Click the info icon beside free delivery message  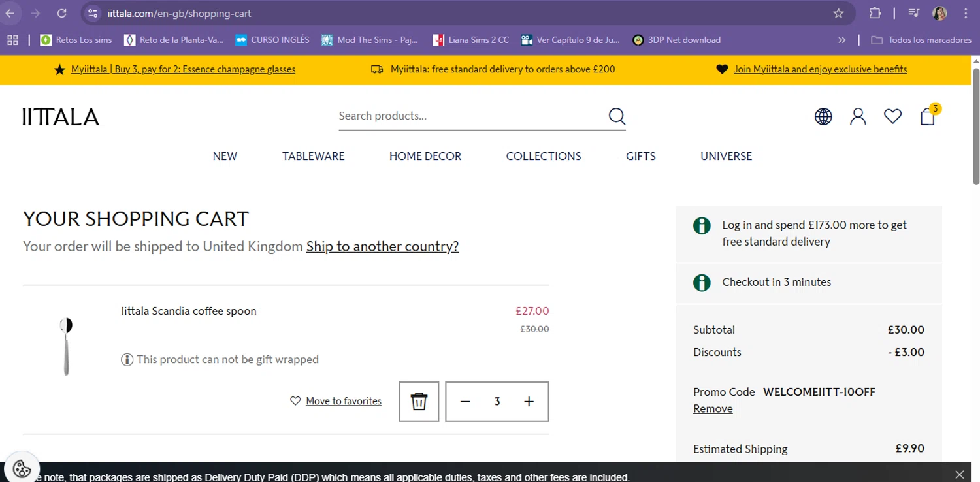(702, 226)
